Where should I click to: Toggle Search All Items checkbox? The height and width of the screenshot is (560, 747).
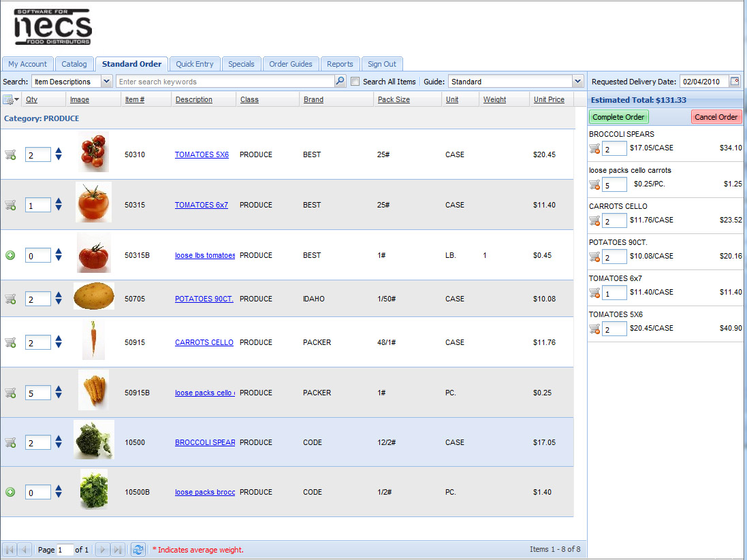click(355, 82)
